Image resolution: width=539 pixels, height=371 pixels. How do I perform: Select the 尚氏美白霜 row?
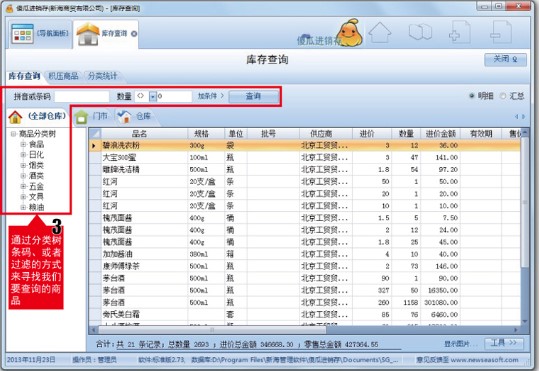click(305, 314)
